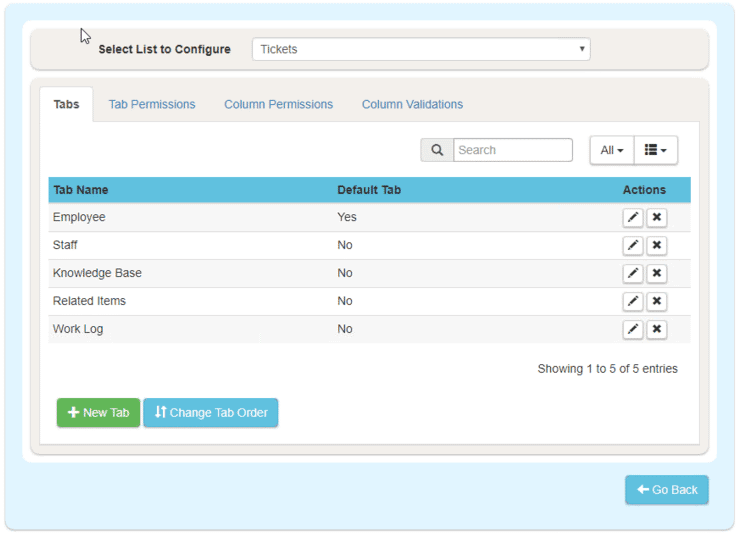Viewport: 744px width, 539px height.
Task: Open the Tickets list selector dropdown
Action: point(421,49)
